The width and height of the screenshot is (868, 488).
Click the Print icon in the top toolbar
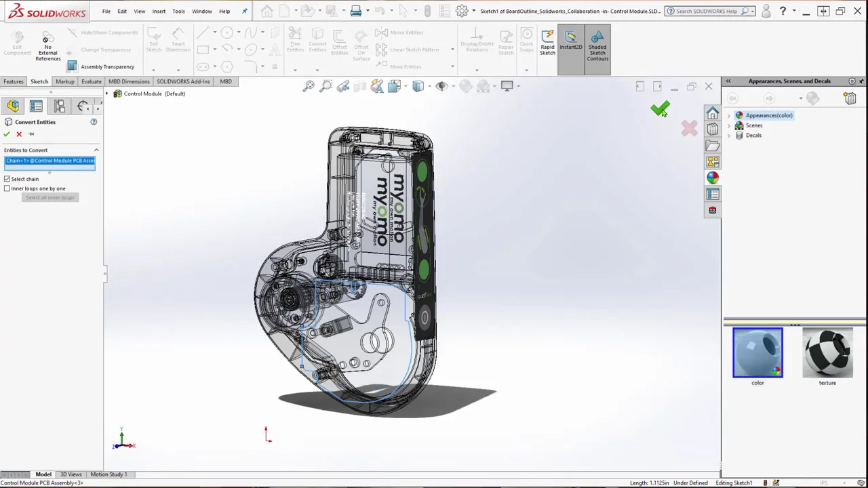pos(355,11)
